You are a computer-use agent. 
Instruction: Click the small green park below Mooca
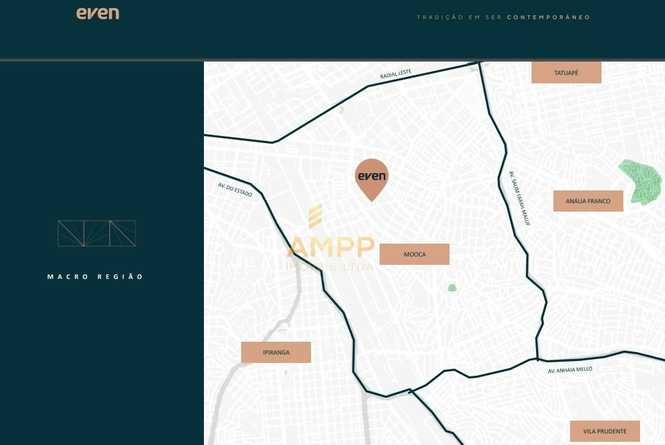pos(452,288)
